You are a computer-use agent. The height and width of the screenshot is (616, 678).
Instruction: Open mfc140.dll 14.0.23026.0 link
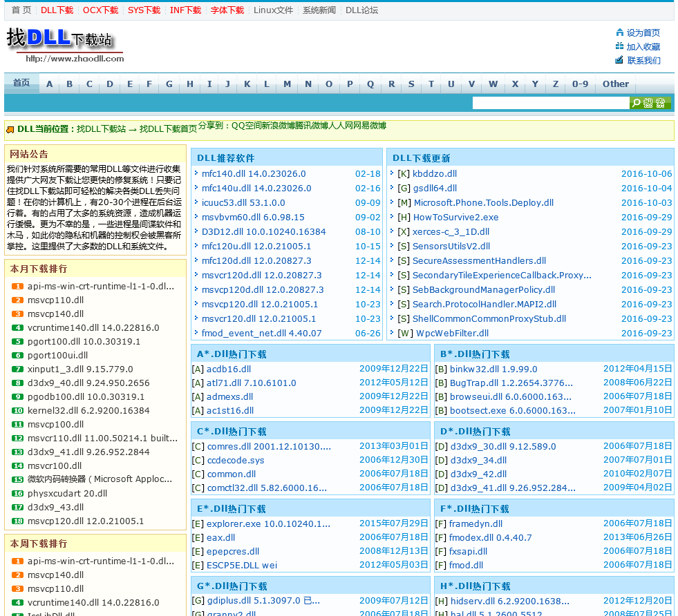(x=254, y=173)
